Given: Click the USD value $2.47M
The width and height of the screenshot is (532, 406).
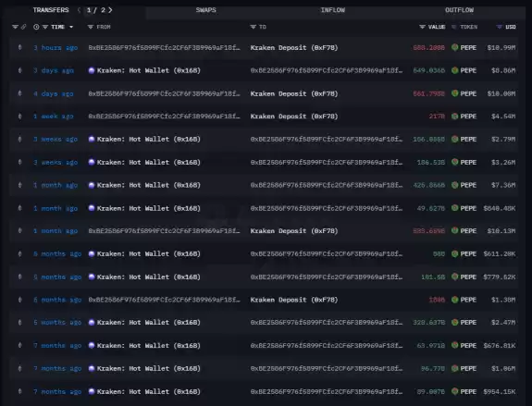Looking at the screenshot, I should point(503,323).
